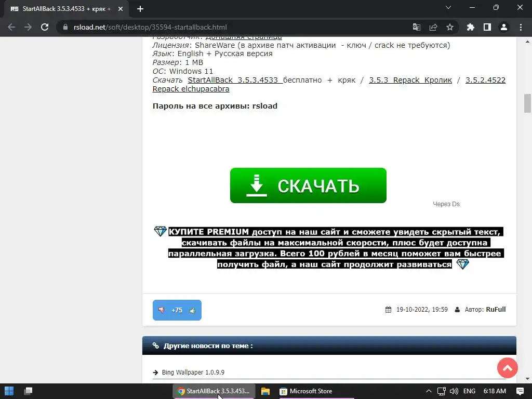Share this page icon in address bar
532x399 pixels.
pyautogui.click(x=433, y=27)
